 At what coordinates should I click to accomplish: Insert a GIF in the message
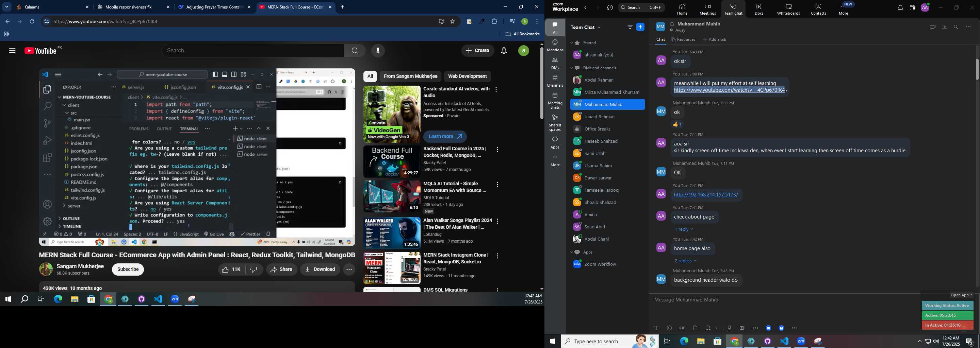click(682, 328)
